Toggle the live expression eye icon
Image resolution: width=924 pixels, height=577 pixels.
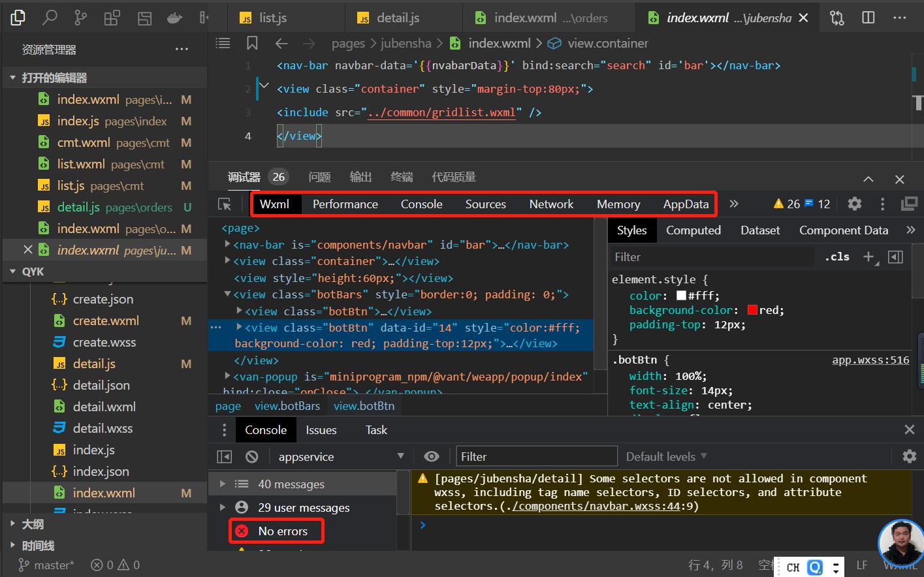(431, 457)
